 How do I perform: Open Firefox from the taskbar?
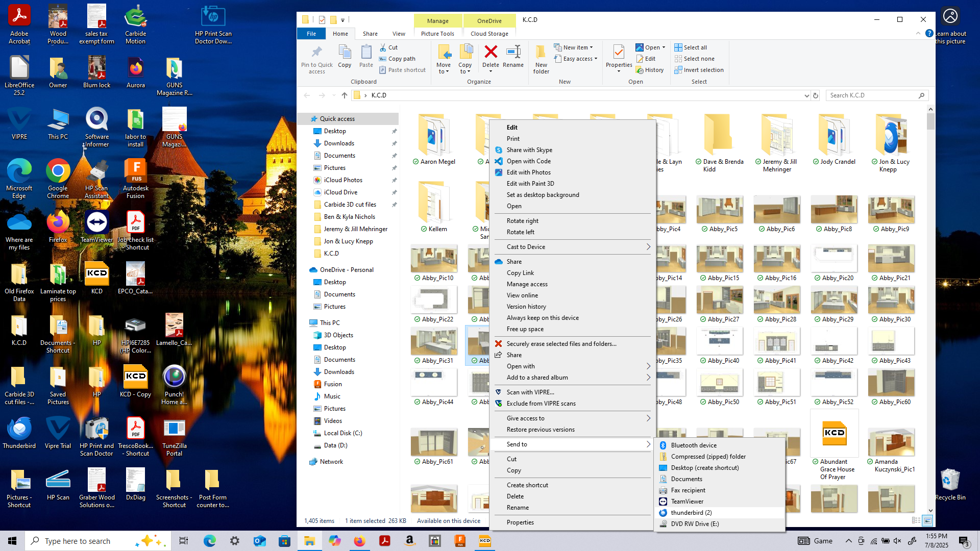[360, 541]
